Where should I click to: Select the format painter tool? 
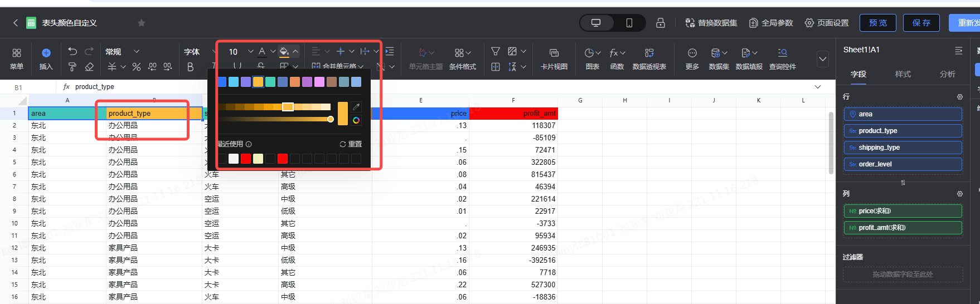(x=72, y=67)
